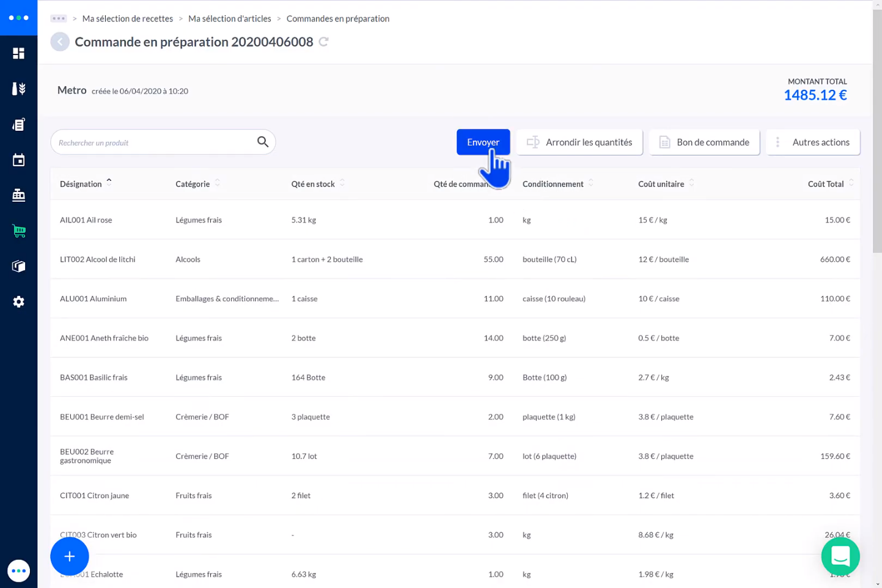Open the ingredients bottle-and-wheat sidebar icon
The width and height of the screenshot is (882, 588).
[18, 89]
